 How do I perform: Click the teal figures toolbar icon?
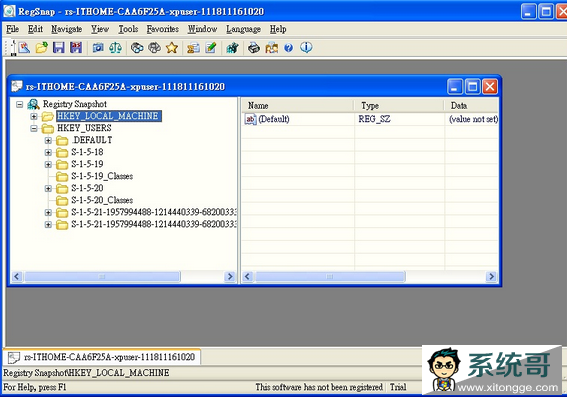point(233,47)
